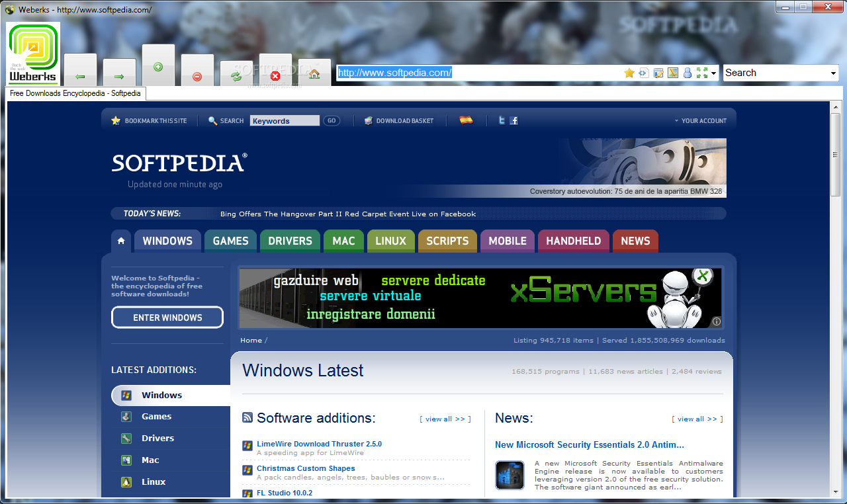
Task: Click the xServers advertisement banner
Action: coord(480,298)
